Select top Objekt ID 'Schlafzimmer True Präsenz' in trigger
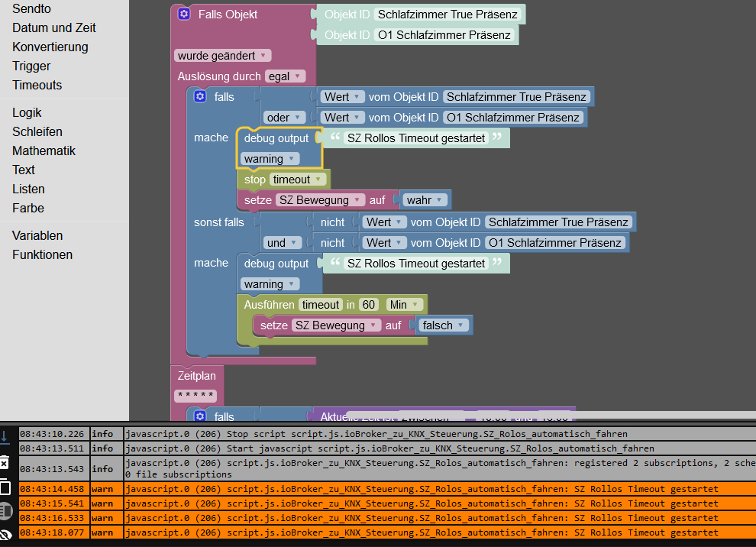 [447, 15]
